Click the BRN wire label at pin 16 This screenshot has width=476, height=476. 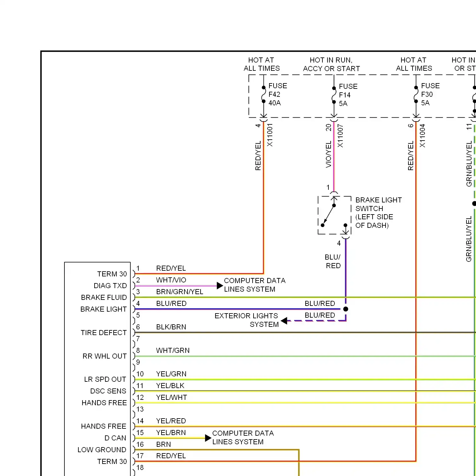tap(163, 444)
